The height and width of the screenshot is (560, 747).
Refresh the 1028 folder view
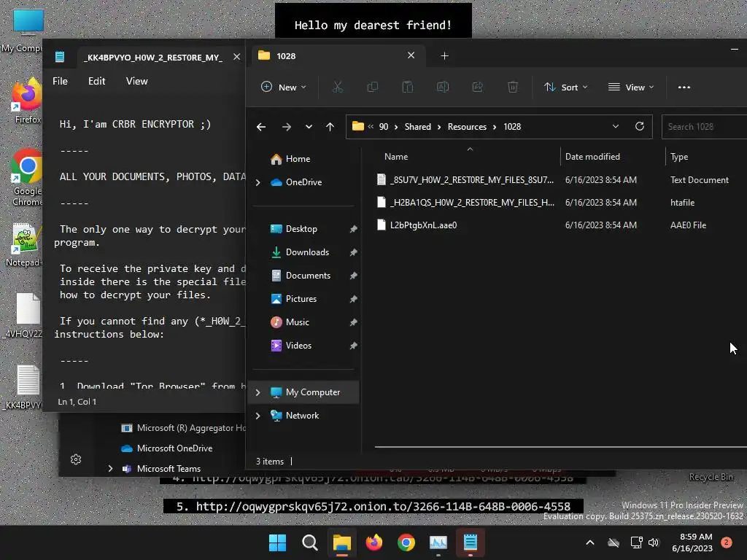coord(640,126)
